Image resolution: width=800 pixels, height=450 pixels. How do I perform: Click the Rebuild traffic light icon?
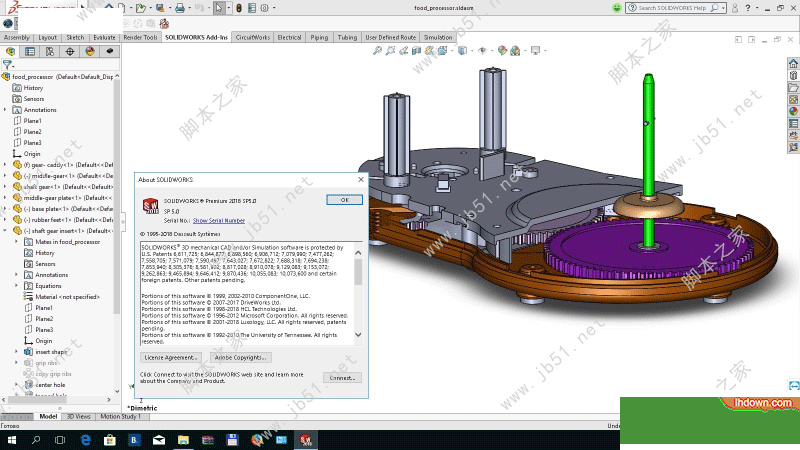[239, 8]
